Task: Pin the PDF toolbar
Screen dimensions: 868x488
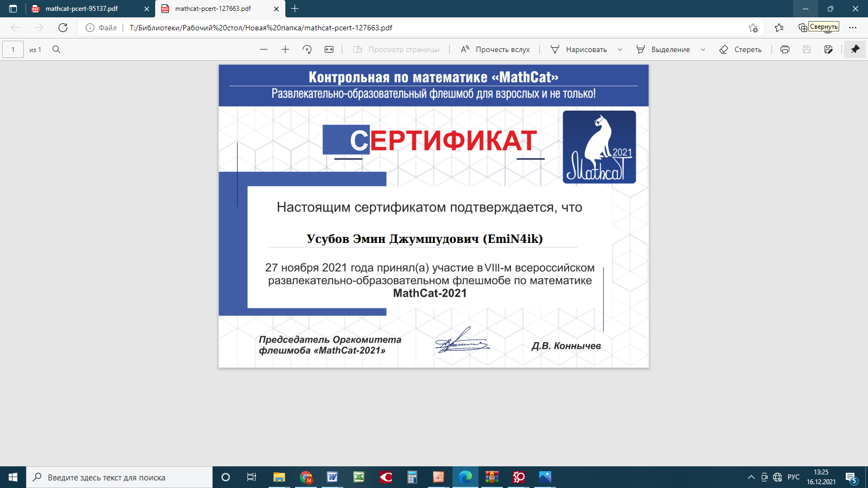Action: coord(855,49)
